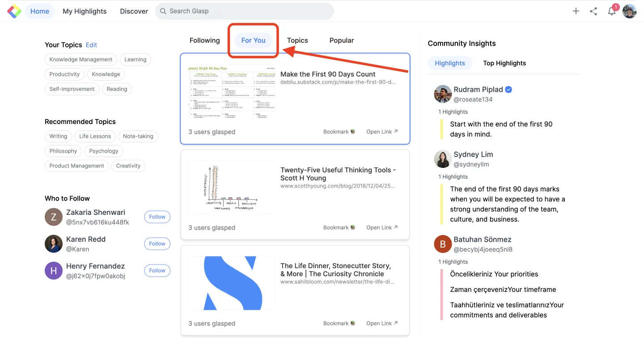This screenshot has width=644, height=338.
Task: Choose the Psychology topic
Action: pyautogui.click(x=104, y=151)
